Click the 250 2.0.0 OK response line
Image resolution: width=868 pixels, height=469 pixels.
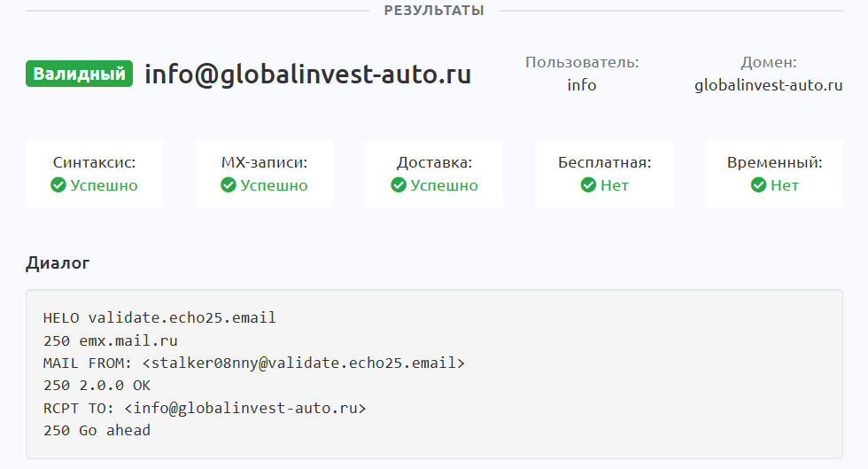97,386
